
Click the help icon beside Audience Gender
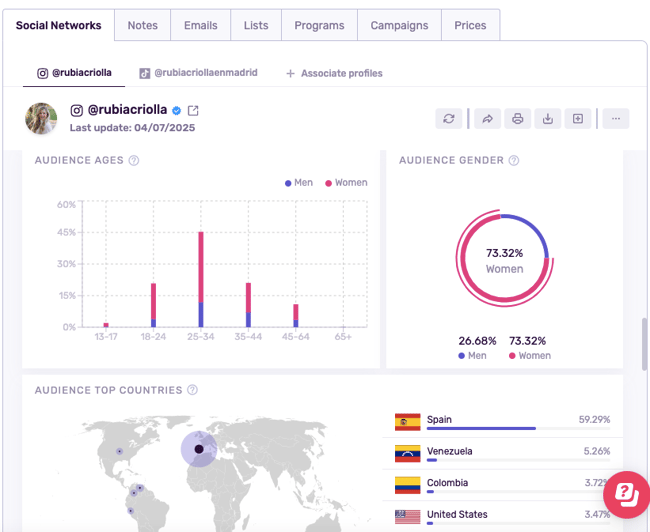[513, 160]
